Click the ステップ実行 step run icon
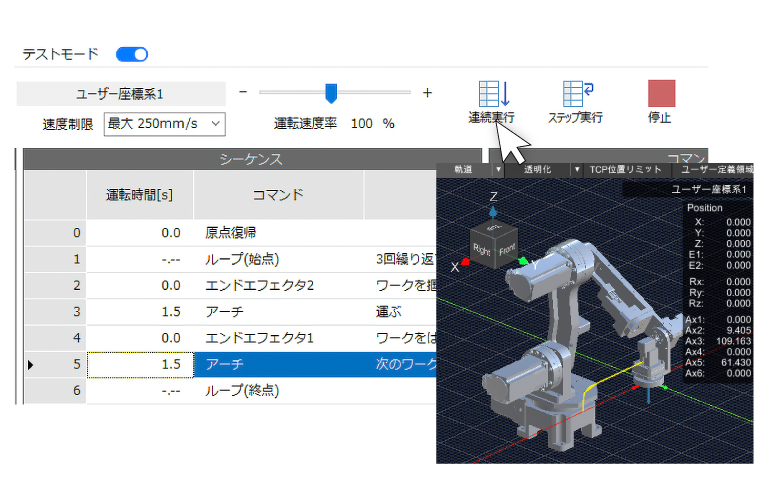The width and height of the screenshot is (768, 500). click(x=578, y=94)
